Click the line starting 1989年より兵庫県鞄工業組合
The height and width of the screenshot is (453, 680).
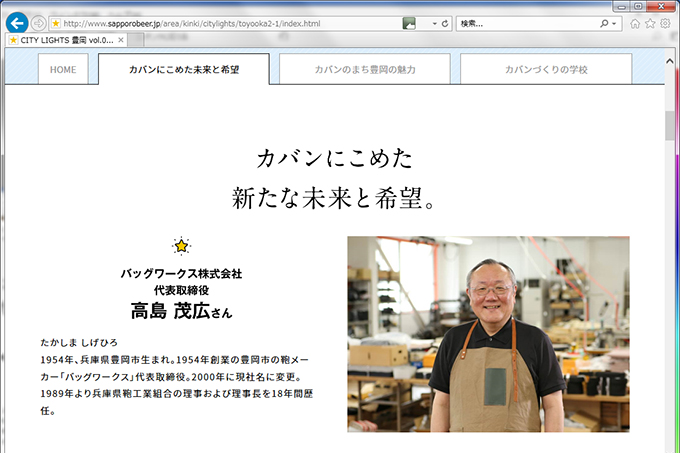pyautogui.click(x=177, y=394)
